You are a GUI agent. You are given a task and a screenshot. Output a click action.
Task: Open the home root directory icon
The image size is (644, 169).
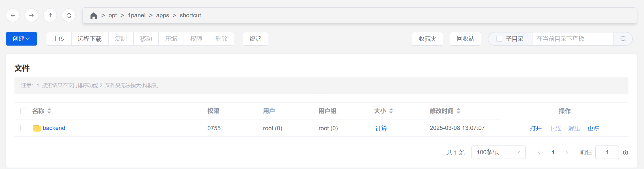pos(94,16)
